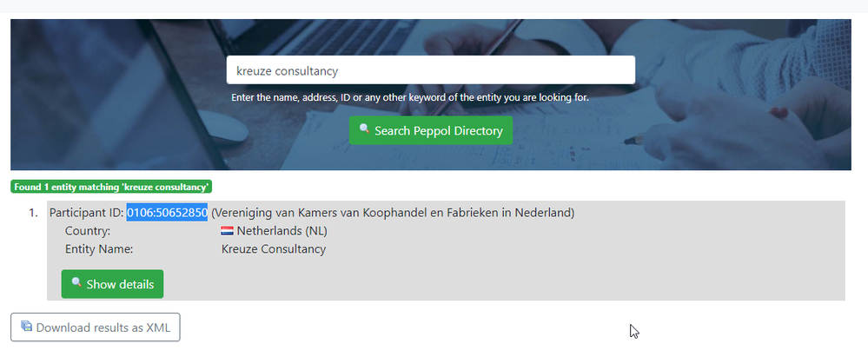868x350 pixels.
Task: Click the magnifier icon on Show details
Action: point(76,283)
